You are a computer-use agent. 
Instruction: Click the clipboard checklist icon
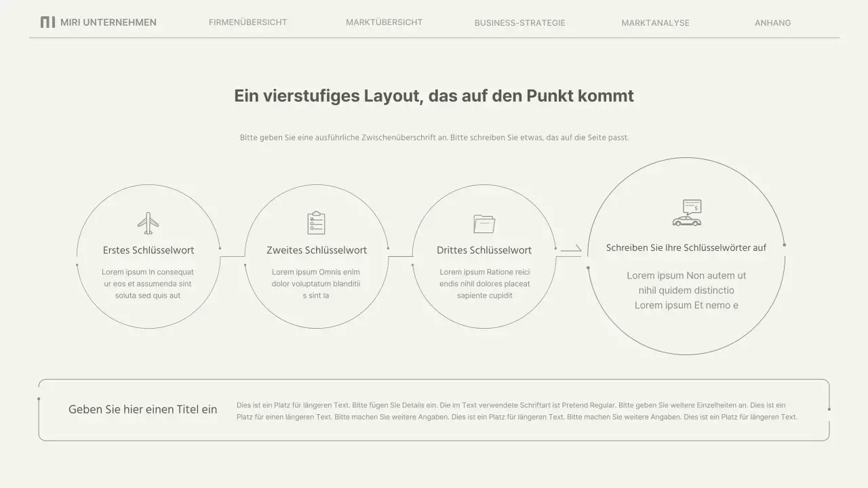point(316,221)
